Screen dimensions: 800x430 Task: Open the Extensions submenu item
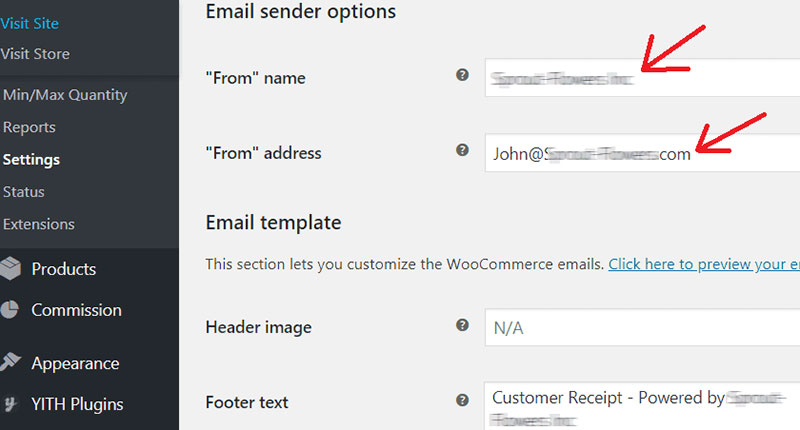coord(39,224)
